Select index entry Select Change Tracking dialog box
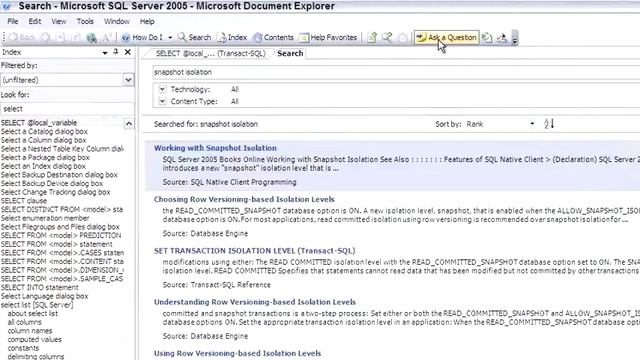Viewport: 640px width, 360px height. [x=56, y=192]
